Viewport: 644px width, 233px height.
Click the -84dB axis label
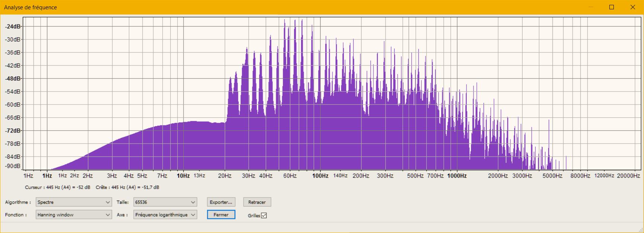[x=13, y=157]
